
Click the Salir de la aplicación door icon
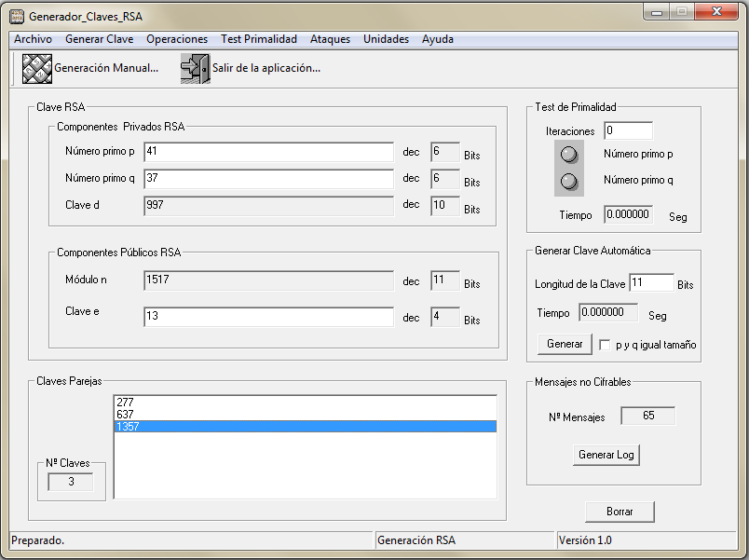point(195,69)
